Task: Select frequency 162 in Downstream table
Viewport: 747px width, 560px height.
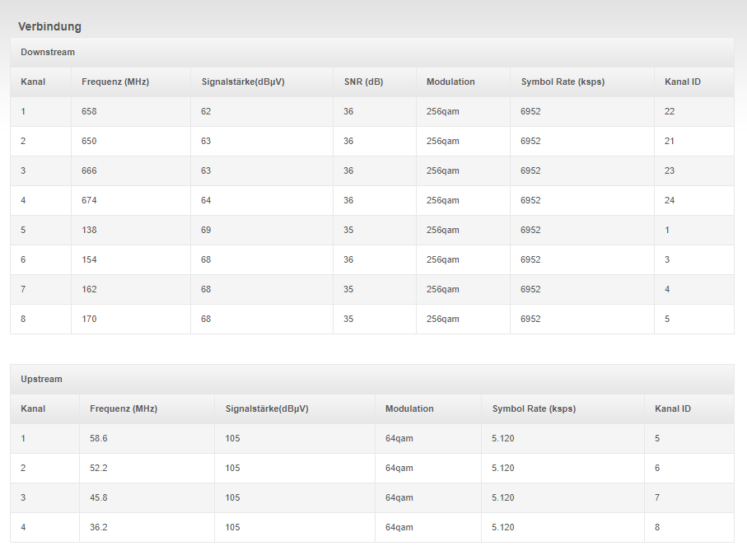Action: pos(89,289)
